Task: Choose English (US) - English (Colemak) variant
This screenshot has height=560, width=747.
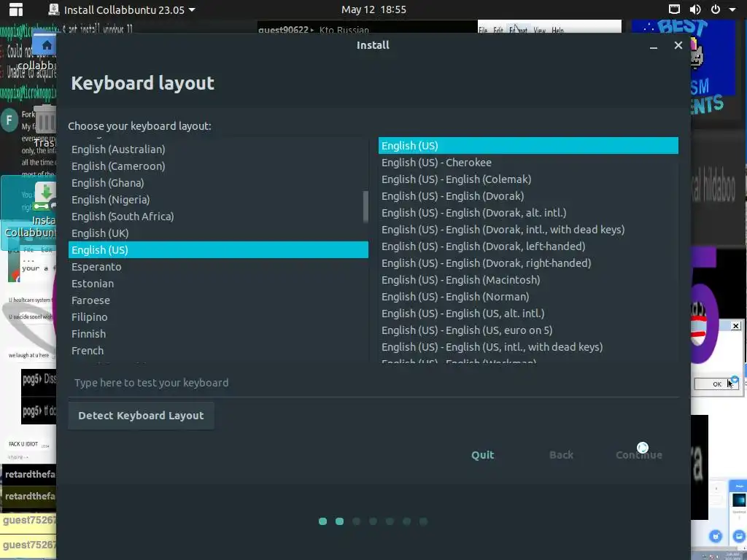Action: tap(528, 179)
